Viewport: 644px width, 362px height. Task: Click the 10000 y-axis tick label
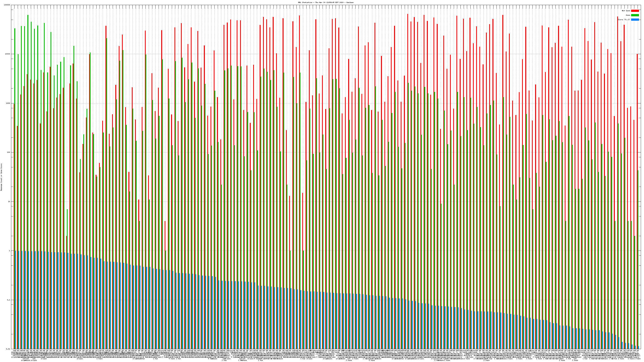pos(8,54)
